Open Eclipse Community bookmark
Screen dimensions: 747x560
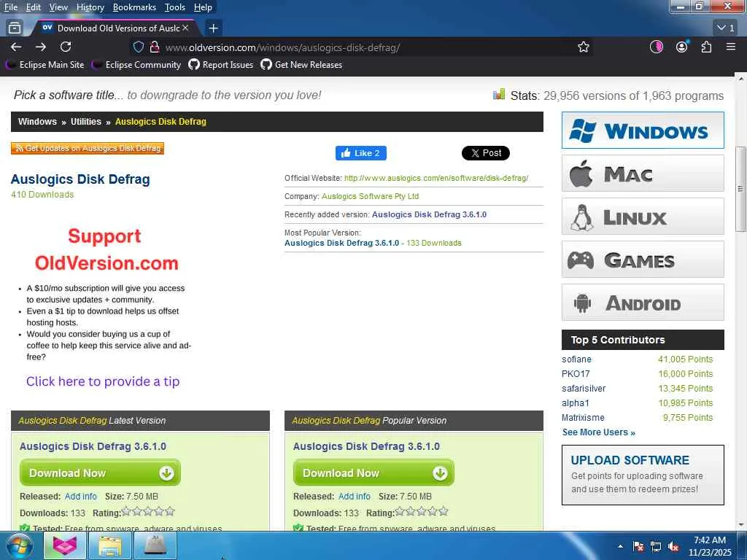(x=136, y=65)
